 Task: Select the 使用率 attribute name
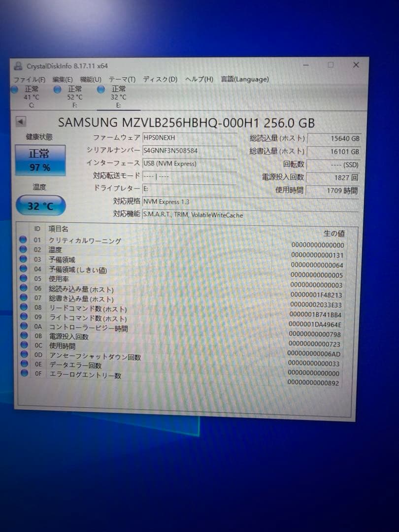point(59,279)
